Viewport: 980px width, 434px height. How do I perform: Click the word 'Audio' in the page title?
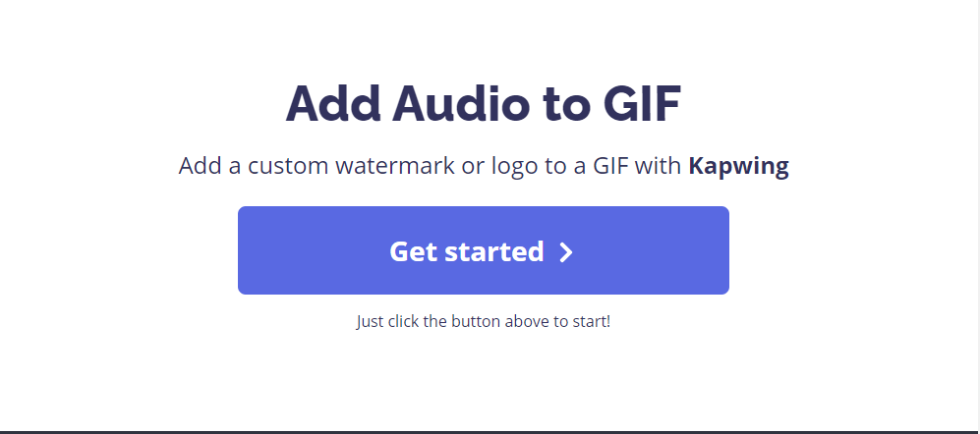tap(461, 103)
